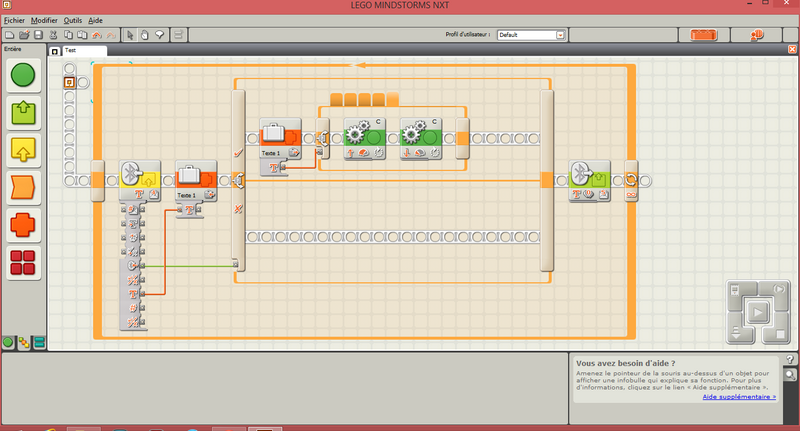Click the question mark help tab
Image resolution: width=800 pixels, height=431 pixels.
pos(790,360)
